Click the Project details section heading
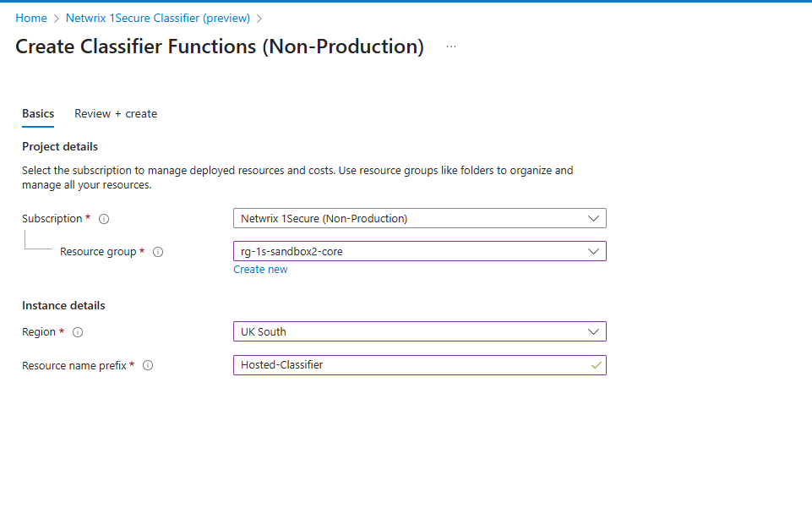Screen dimensions: 812x530 [60, 146]
